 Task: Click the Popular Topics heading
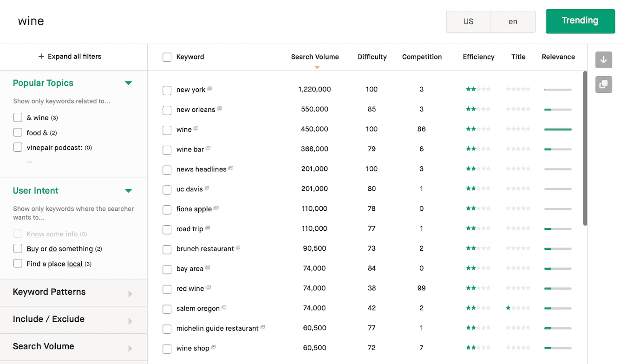click(43, 83)
